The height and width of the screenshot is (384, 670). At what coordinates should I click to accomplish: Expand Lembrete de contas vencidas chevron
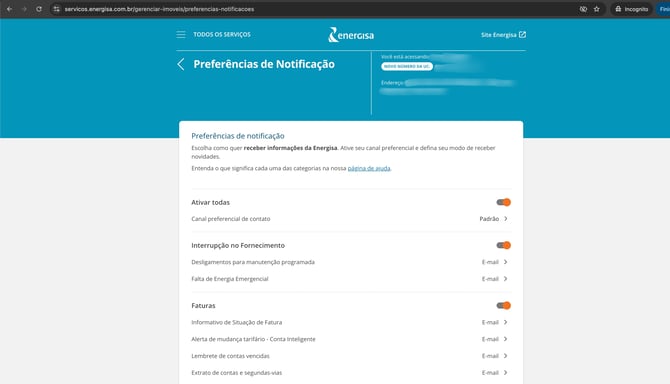[x=505, y=356]
